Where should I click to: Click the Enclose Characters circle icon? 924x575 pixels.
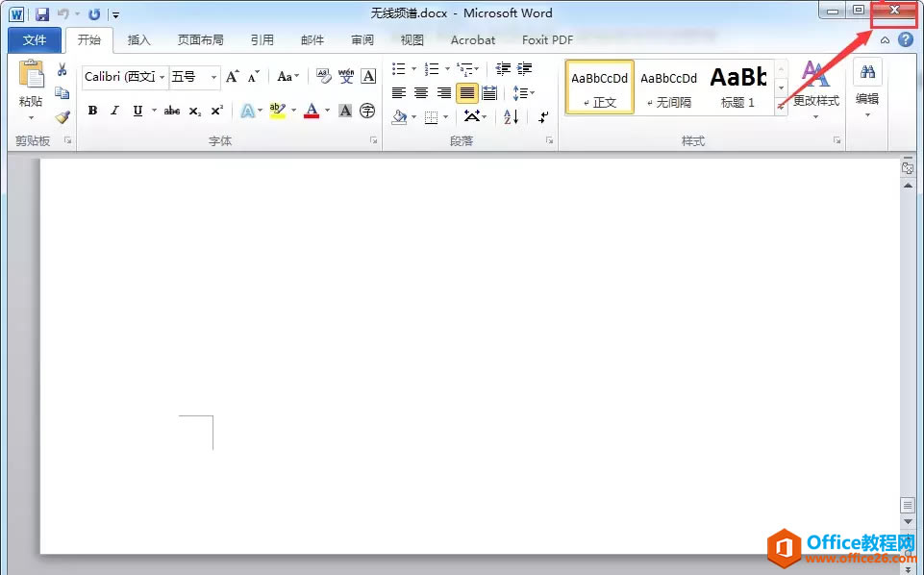click(x=367, y=111)
